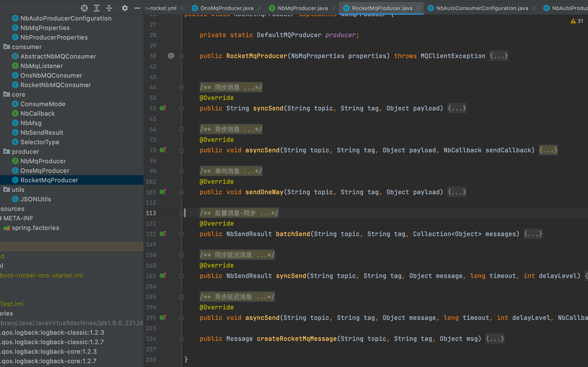Collapse all nodes in project tree

coord(109,8)
